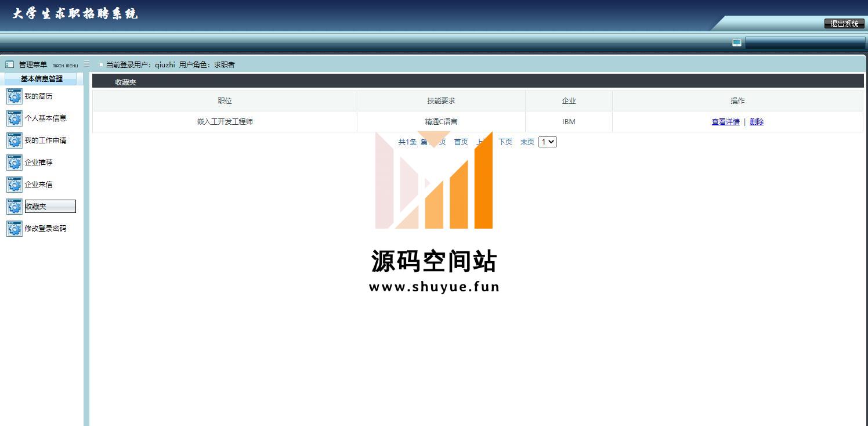The image size is (868, 426).
Task: Click the IBM company cell
Action: [x=569, y=122]
